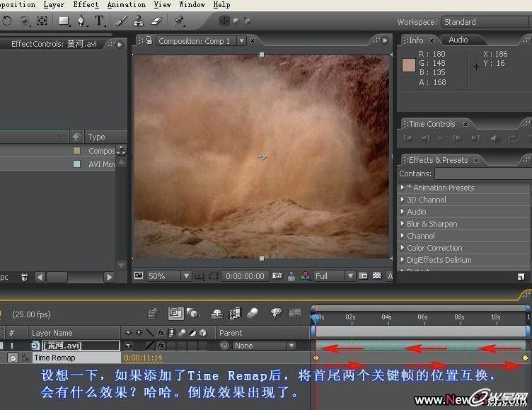
Task: Select the Rectangular Mask tool
Action: [63, 21]
